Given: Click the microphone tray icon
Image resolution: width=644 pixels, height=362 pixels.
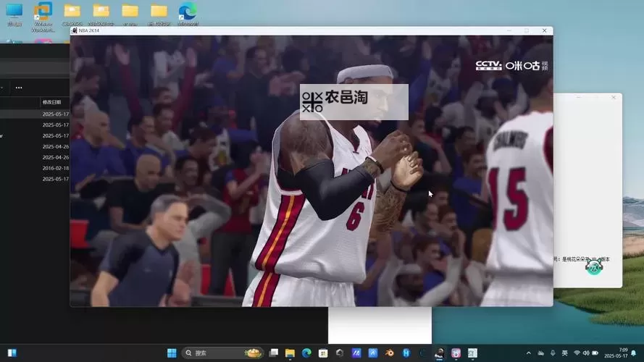Looking at the screenshot, I should click(553, 353).
